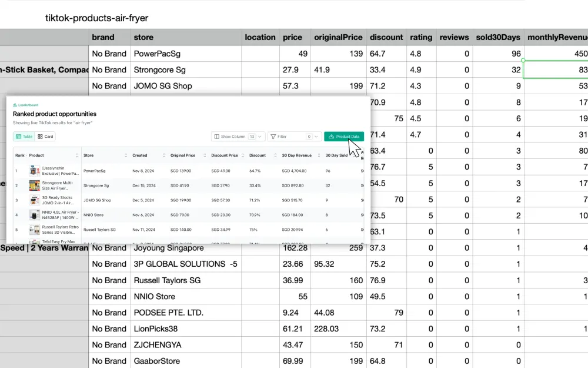The image size is (588, 368).
Task: Select spreadsheet cell 'NNIO Store'
Action: 186,297
